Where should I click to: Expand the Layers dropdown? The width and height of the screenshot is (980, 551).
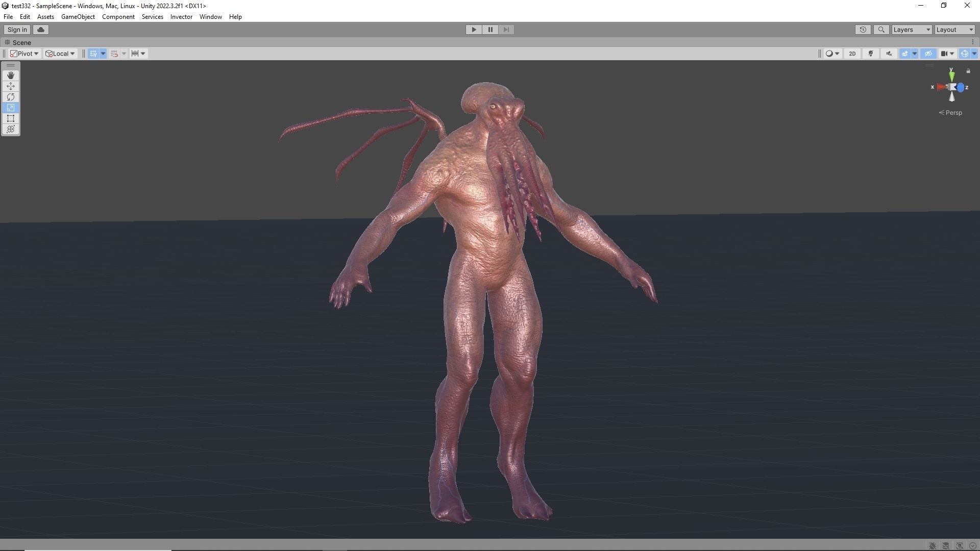click(912, 30)
